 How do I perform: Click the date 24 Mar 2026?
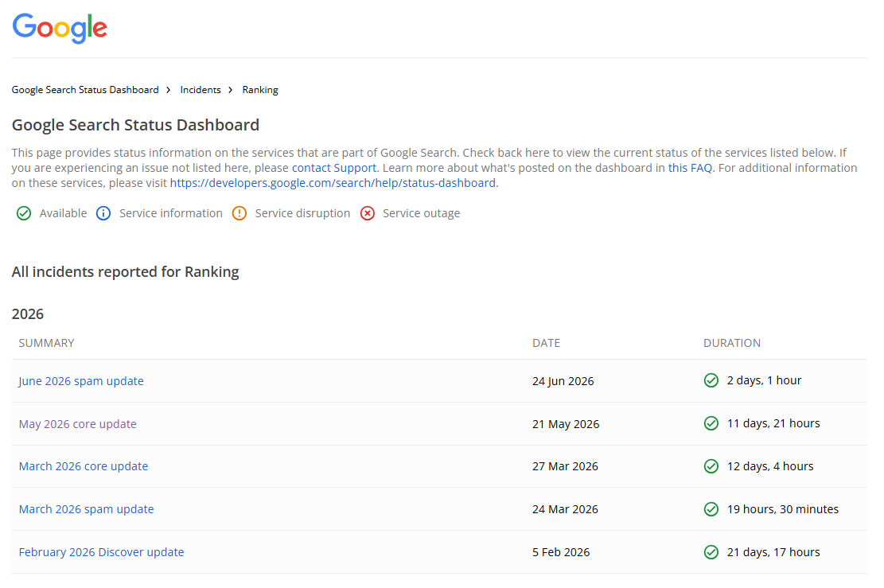[565, 509]
